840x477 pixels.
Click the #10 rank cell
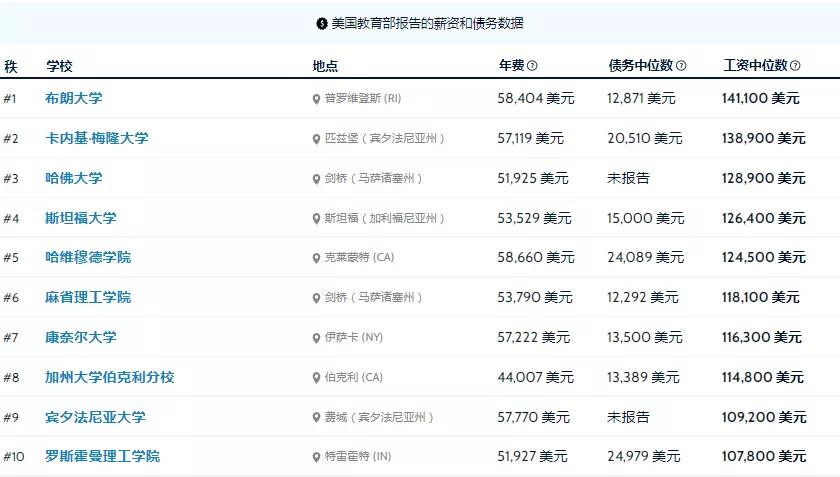click(14, 457)
